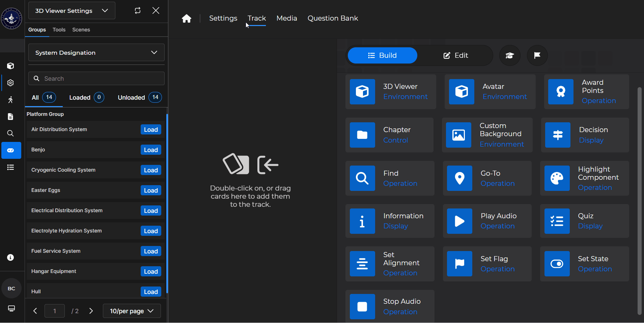Go to previous page of groups
The height and width of the screenshot is (323, 644).
coord(35,311)
